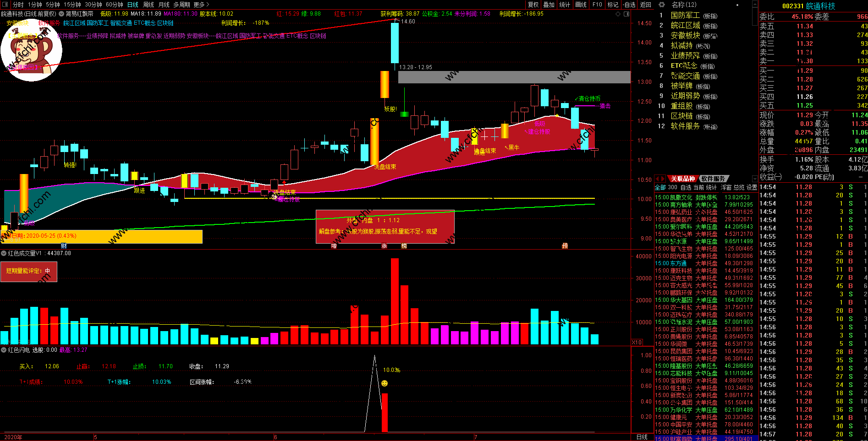This screenshot has width=868, height=441.
Task: Click the 统计 button in top toolbar
Action: coord(565,5)
